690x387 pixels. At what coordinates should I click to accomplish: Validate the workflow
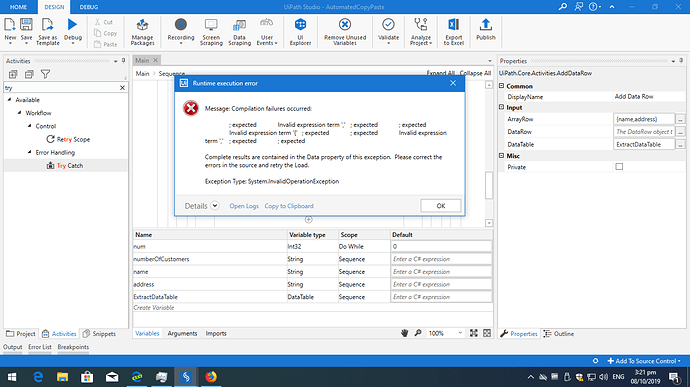[x=388, y=31]
